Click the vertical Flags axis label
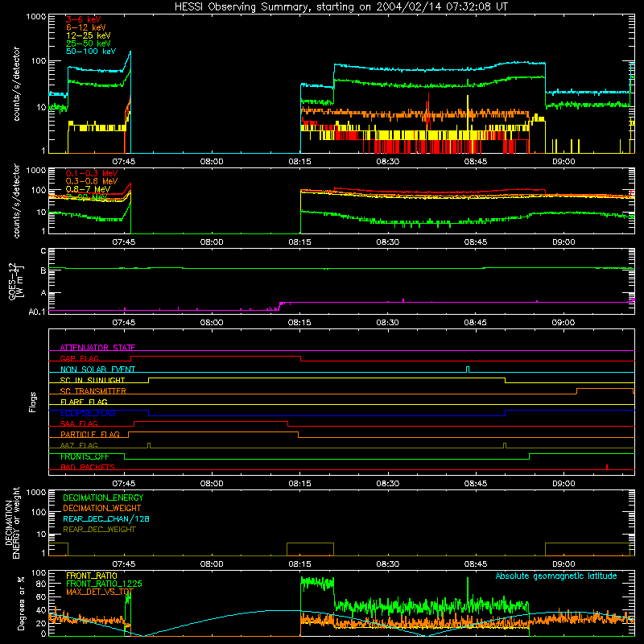This screenshot has height=644, width=644. tap(32, 402)
